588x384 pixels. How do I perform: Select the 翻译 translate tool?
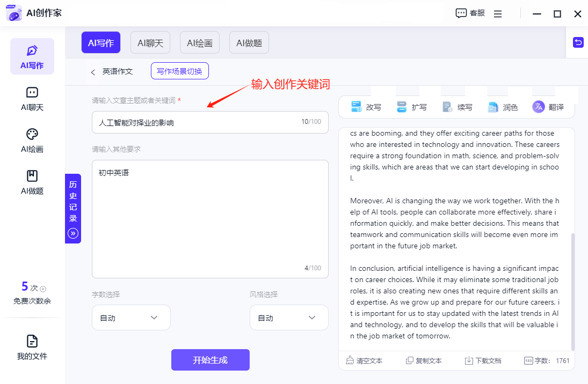point(548,107)
